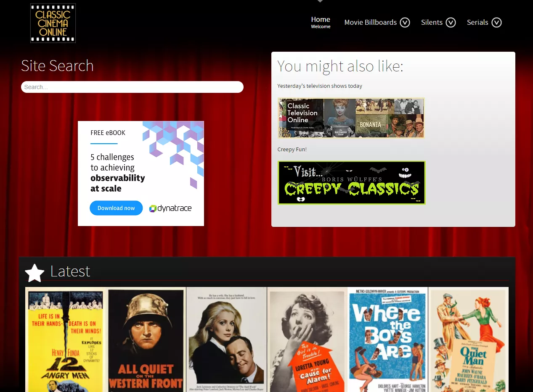Open All Quiet on the Western Front poster
Image resolution: width=533 pixels, height=392 pixels.
point(146,339)
